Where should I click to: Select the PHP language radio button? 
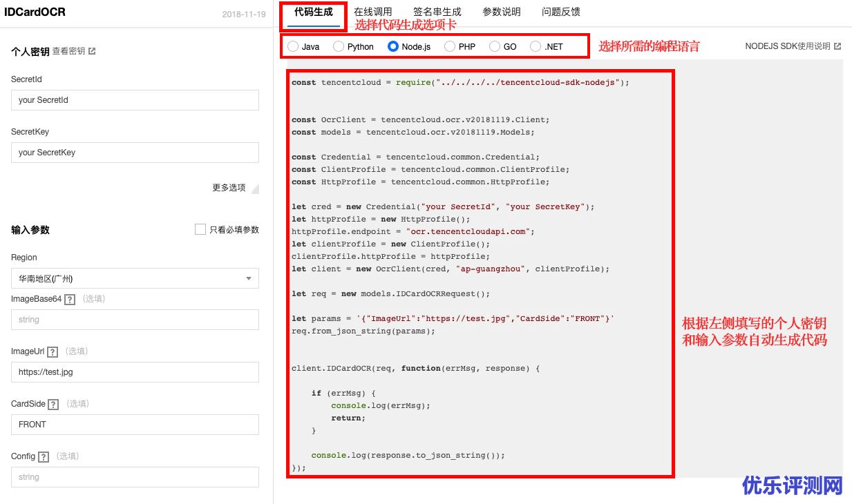(450, 46)
